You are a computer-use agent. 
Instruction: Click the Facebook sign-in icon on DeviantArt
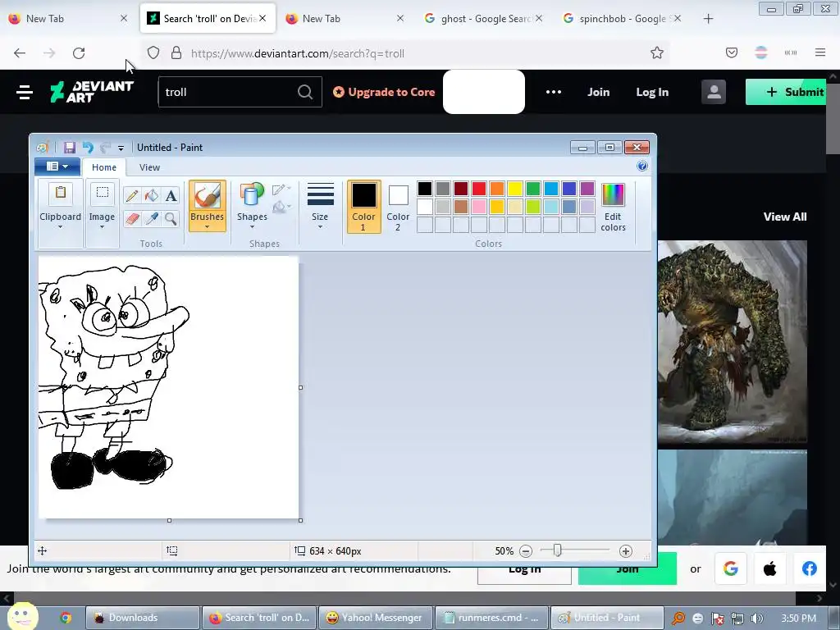tap(810, 568)
